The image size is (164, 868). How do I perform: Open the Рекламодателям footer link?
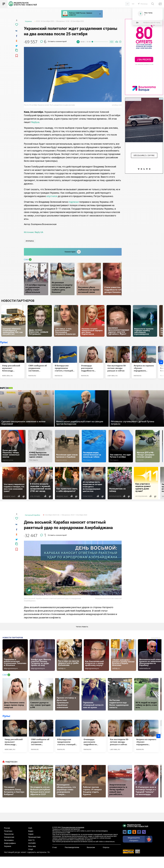click(72, 848)
